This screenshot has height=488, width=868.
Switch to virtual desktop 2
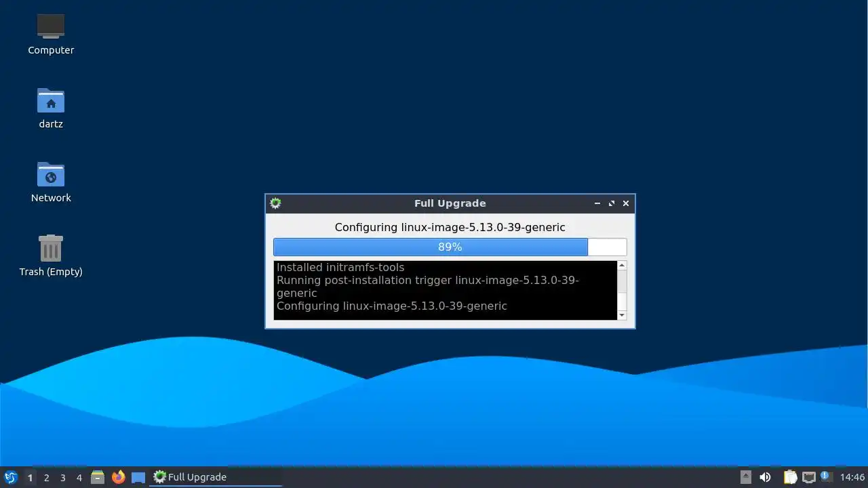[46, 477]
